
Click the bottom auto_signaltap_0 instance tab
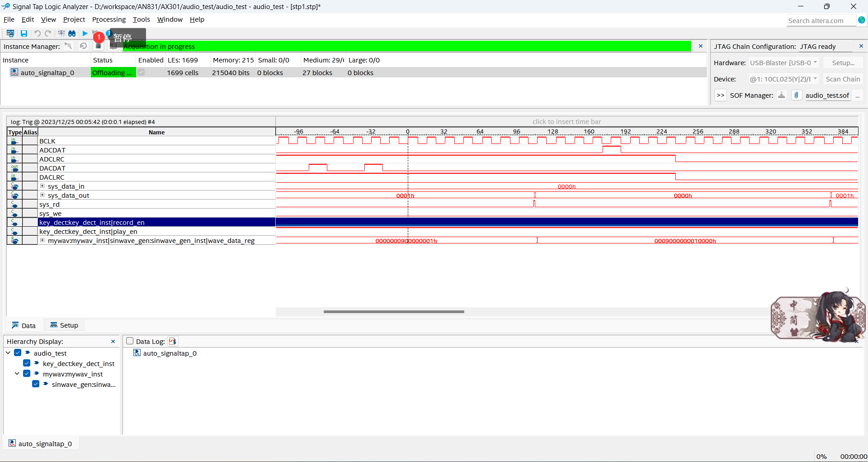[x=40, y=443]
